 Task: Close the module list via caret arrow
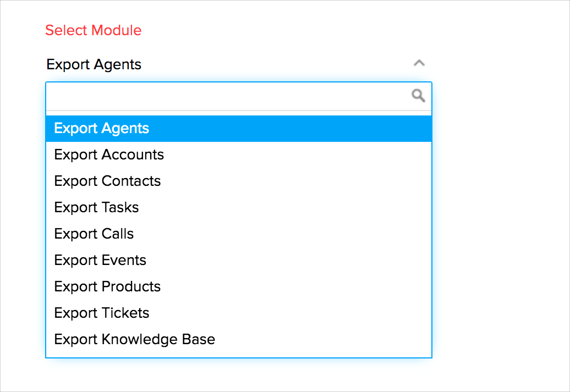(419, 63)
